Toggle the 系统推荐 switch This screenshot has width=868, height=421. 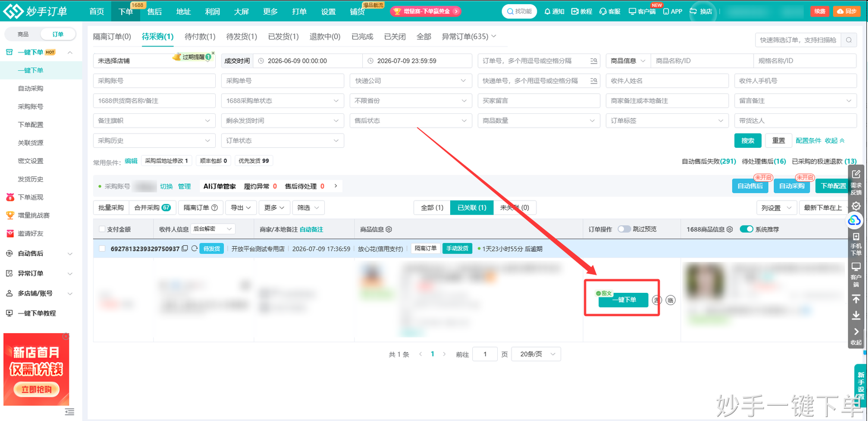coord(746,229)
